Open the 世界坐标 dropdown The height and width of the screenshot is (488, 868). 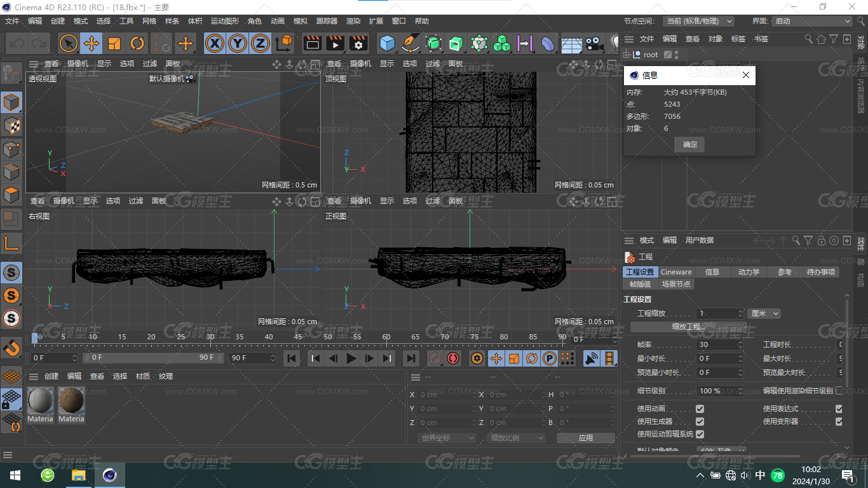point(447,438)
